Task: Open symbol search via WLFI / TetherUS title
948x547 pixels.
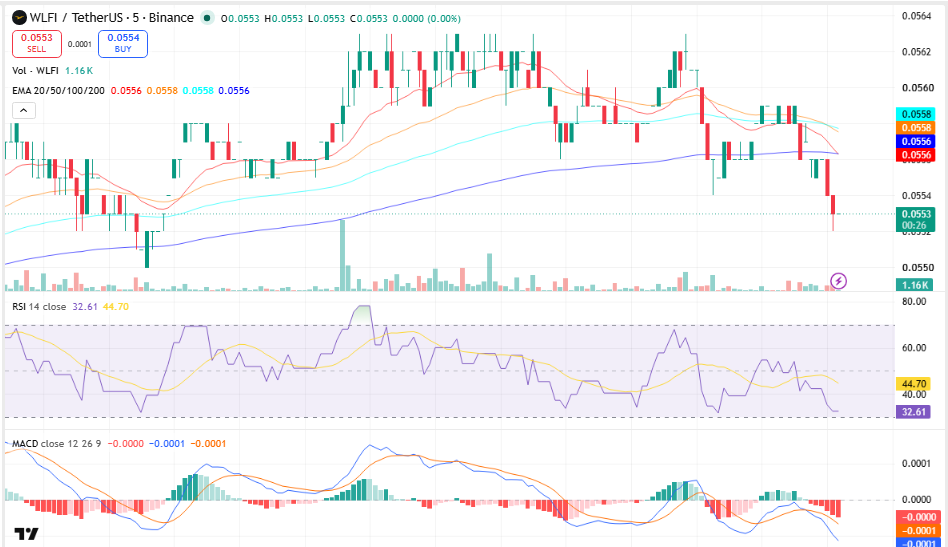Action: (x=111, y=18)
